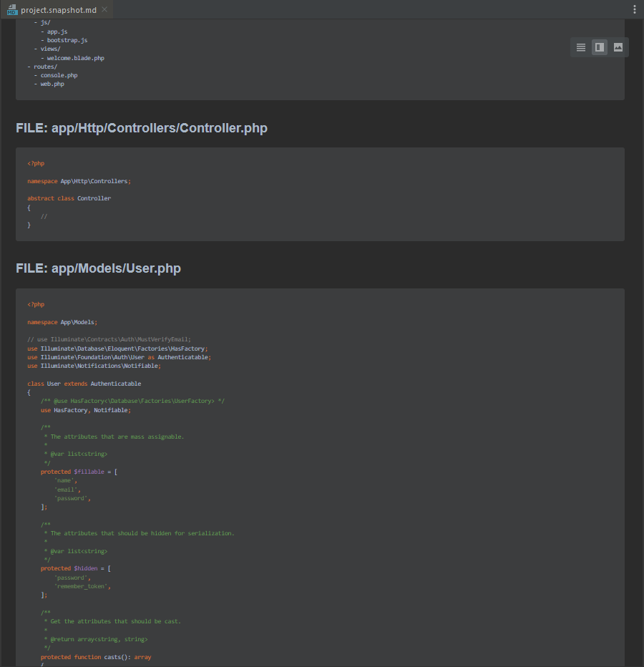Image resolution: width=644 pixels, height=667 pixels.
Task: Toggle the split editor-and-preview layout
Action: pyautogui.click(x=599, y=47)
